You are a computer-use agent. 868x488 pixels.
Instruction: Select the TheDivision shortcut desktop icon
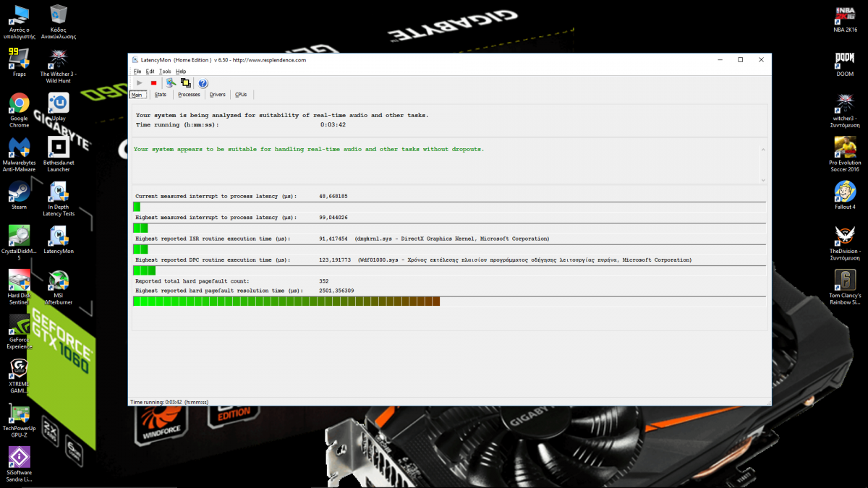[845, 243]
